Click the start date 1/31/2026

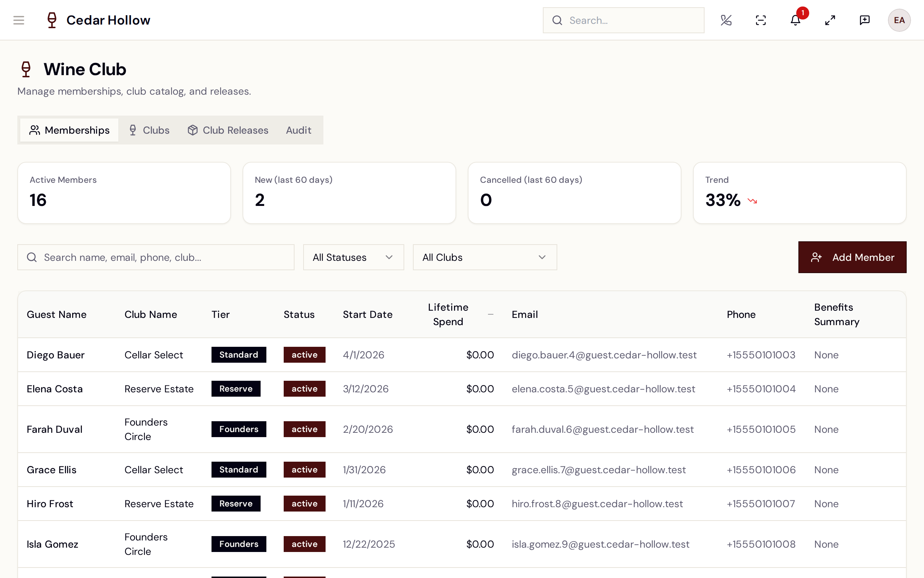tap(364, 469)
